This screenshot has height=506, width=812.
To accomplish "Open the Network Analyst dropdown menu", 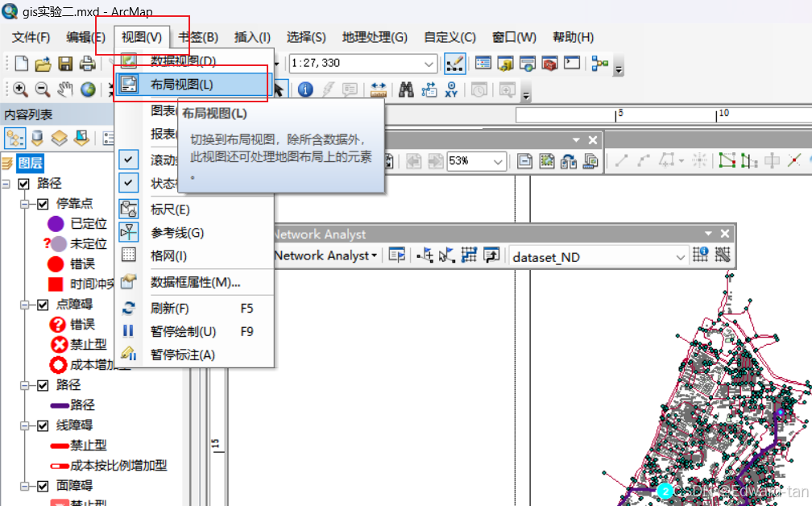I will (x=325, y=255).
